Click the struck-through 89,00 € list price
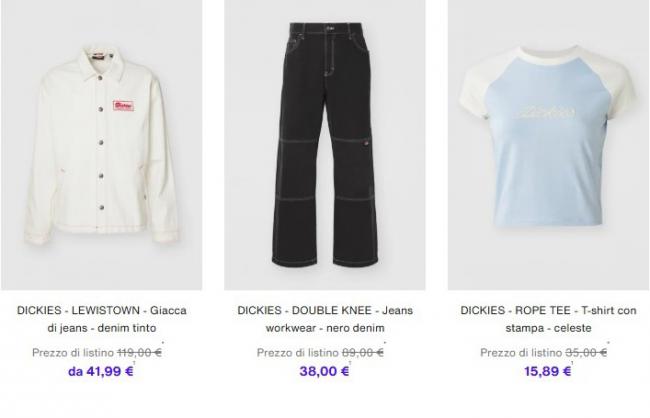The image size is (650, 418). [x=363, y=352]
